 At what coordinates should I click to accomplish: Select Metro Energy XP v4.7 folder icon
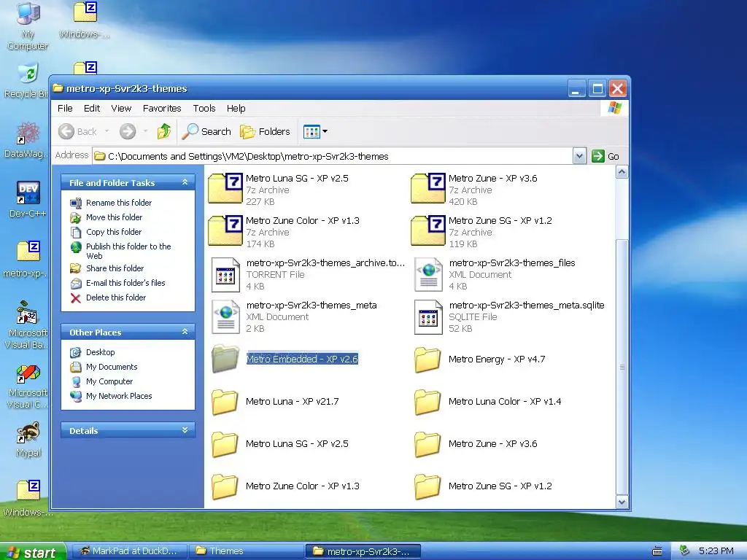click(x=427, y=359)
